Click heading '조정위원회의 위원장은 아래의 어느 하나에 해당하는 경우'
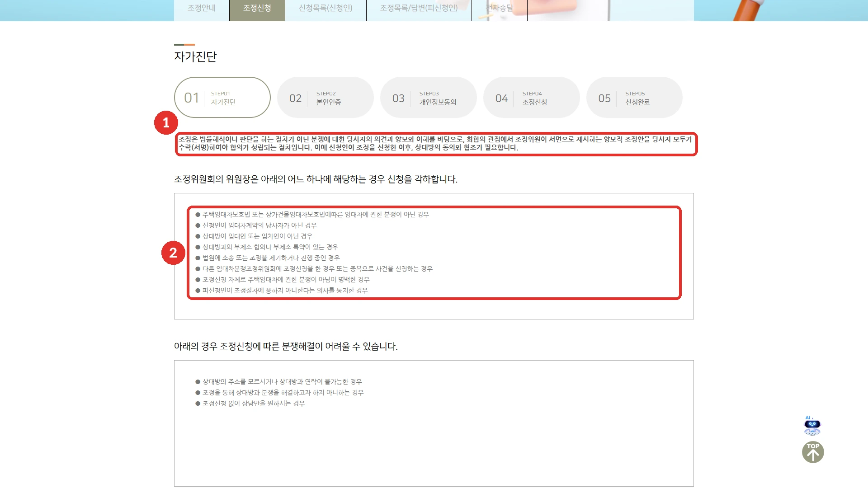Viewport: 868px width, 488px height. [316, 179]
